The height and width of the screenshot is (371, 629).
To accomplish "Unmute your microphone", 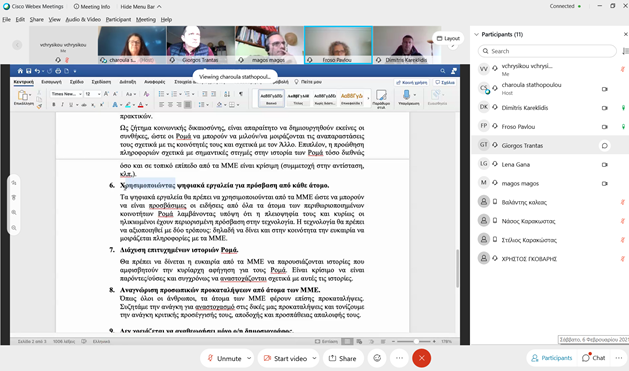I will pyautogui.click(x=224, y=358).
